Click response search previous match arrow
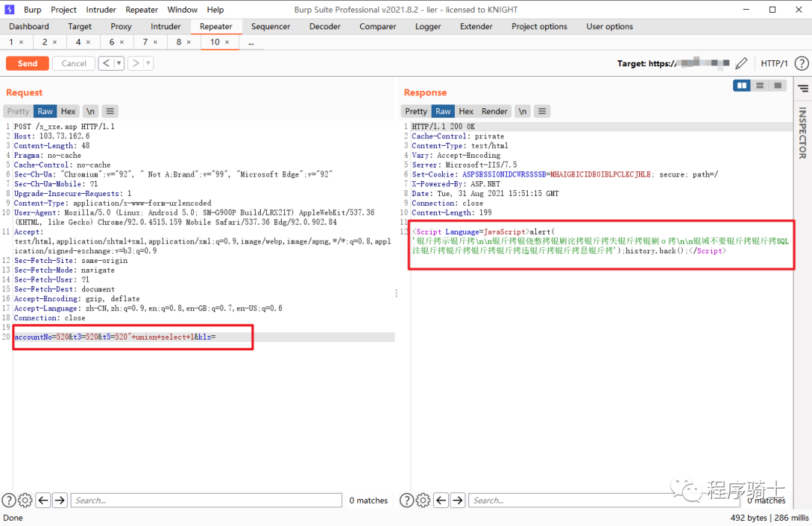 coord(441,500)
